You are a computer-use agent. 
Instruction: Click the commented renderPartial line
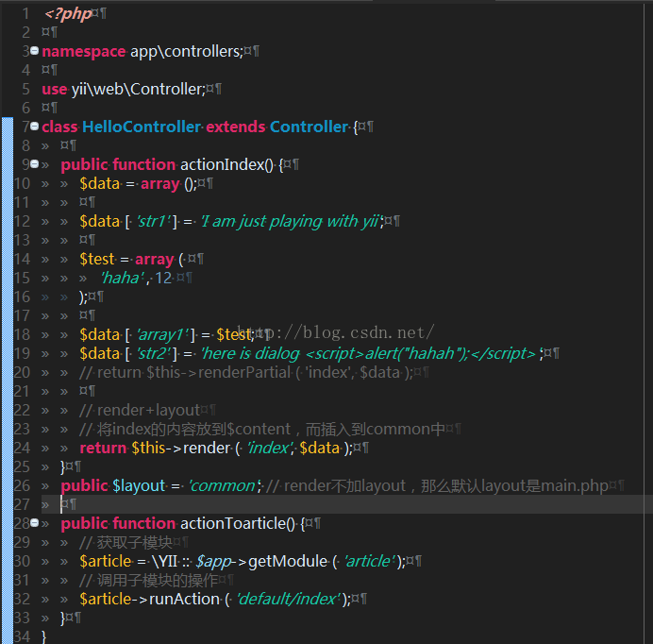coord(245,373)
